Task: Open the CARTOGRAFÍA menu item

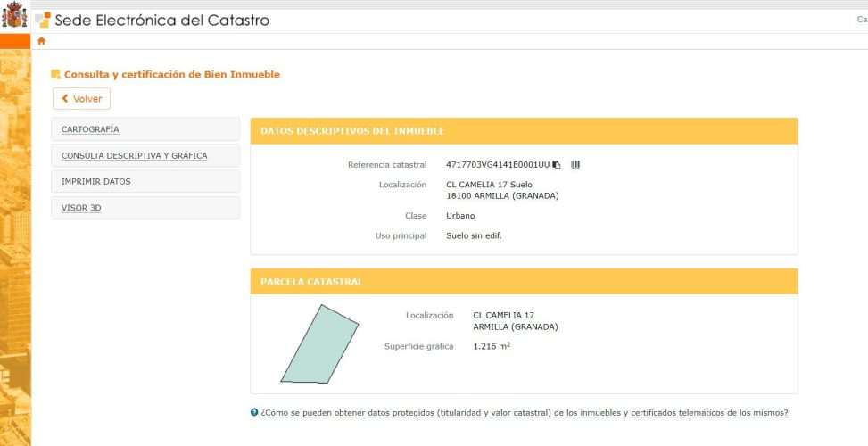Action: [145, 129]
